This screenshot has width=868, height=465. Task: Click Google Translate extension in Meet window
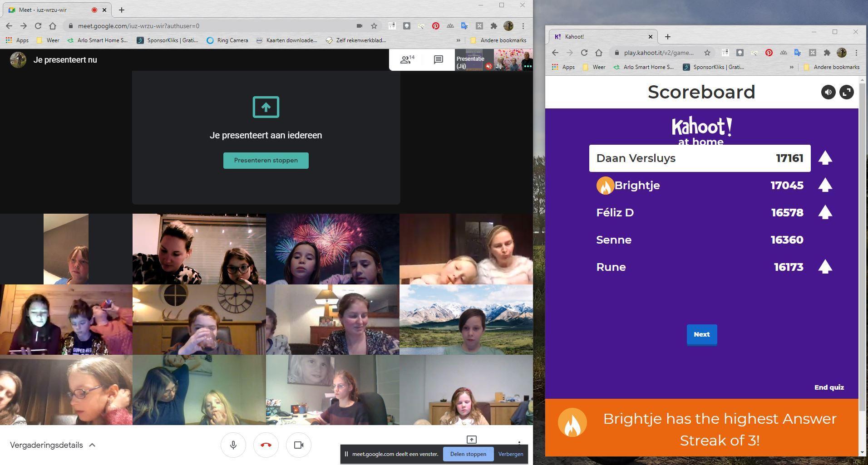click(x=465, y=26)
